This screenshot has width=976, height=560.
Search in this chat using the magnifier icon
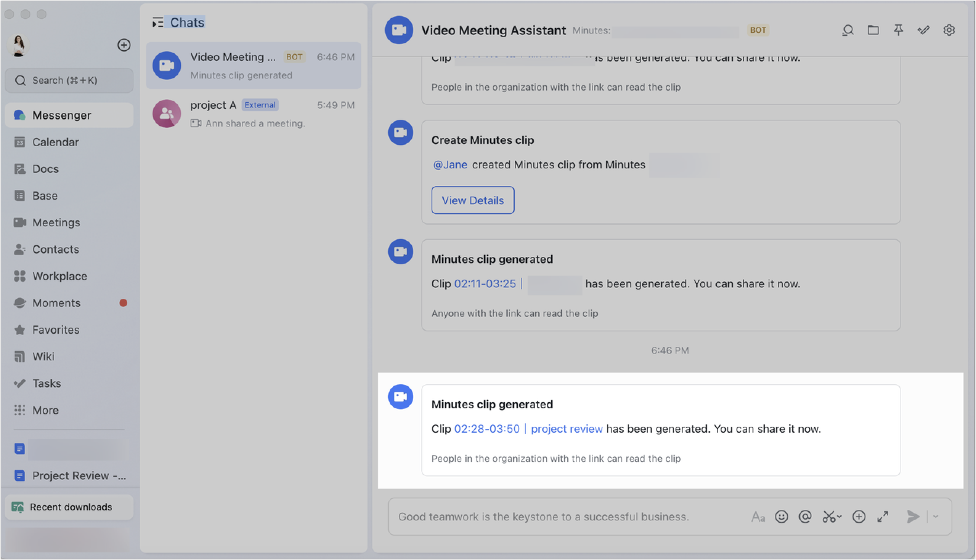[848, 30]
